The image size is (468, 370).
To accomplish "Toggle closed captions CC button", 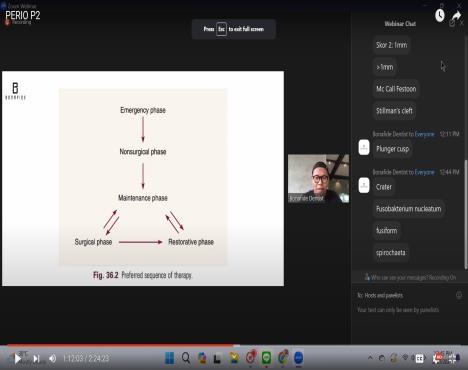I will [x=420, y=359].
